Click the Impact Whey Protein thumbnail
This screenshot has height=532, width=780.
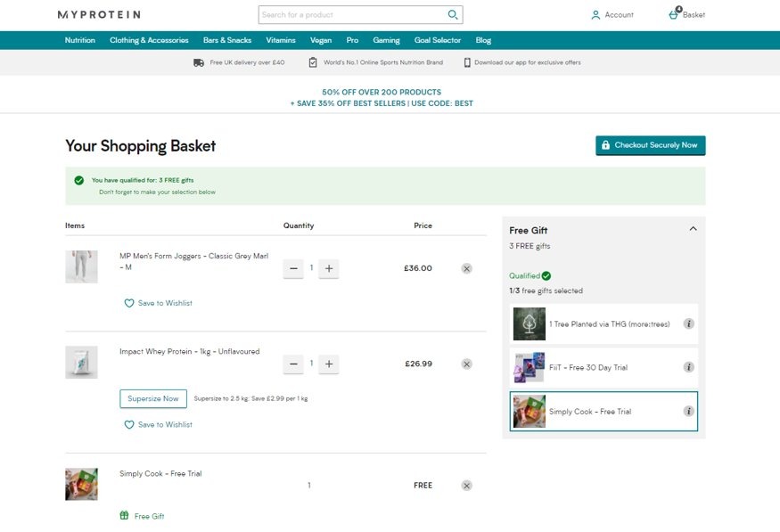82,363
